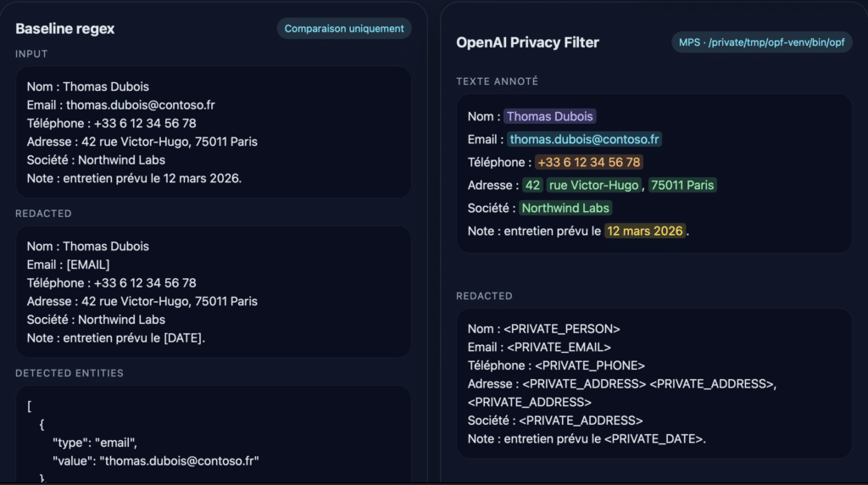Click the "Nom : <PRIVATE_PERSON>" line
Image resolution: width=868 pixels, height=485 pixels.
coord(543,329)
